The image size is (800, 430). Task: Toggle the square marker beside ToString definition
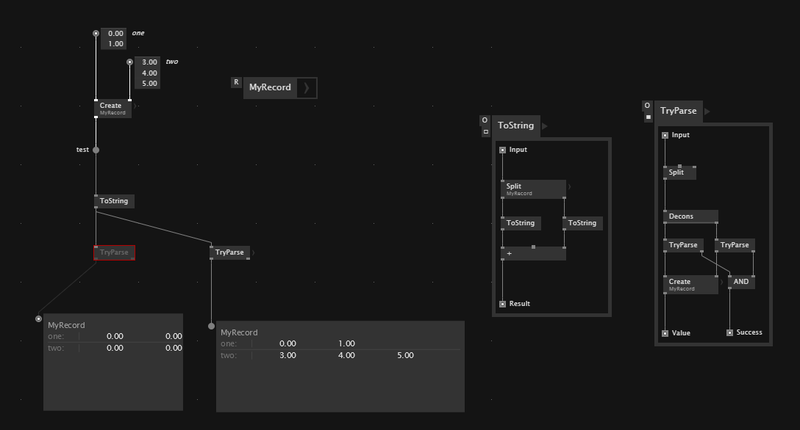pos(485,131)
